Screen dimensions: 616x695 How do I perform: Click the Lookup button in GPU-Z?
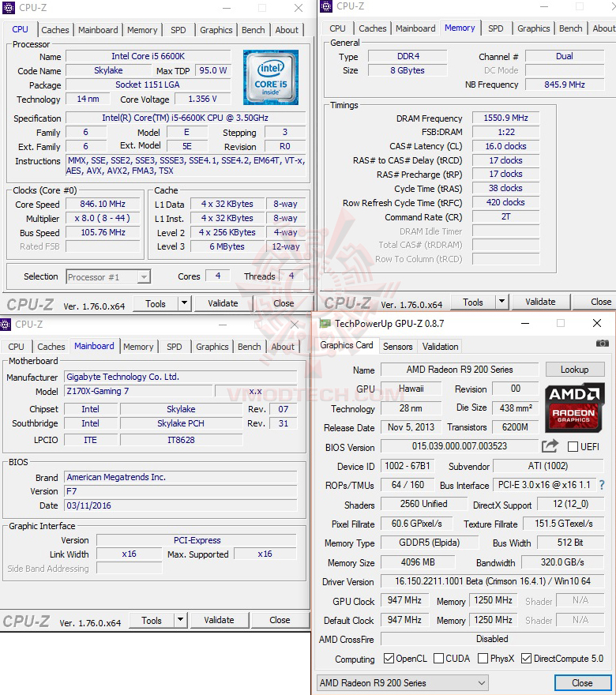(x=575, y=370)
